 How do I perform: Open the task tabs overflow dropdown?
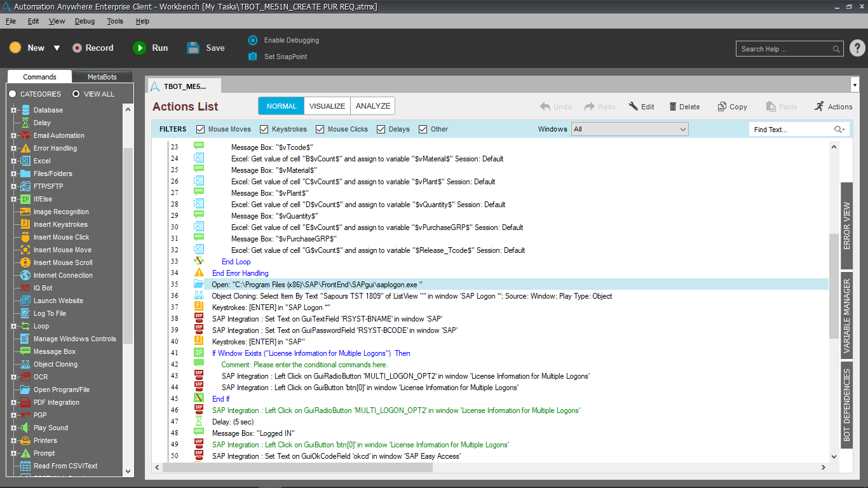pos(854,85)
